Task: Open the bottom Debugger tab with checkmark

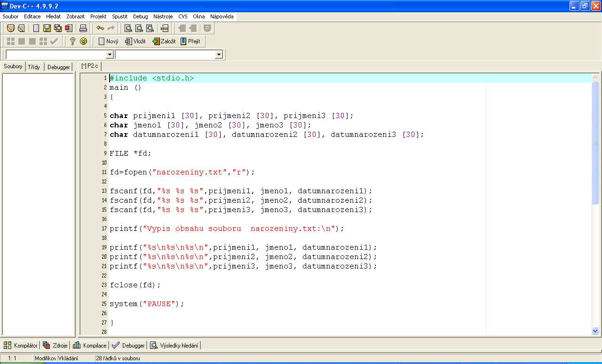Action: coord(128,345)
